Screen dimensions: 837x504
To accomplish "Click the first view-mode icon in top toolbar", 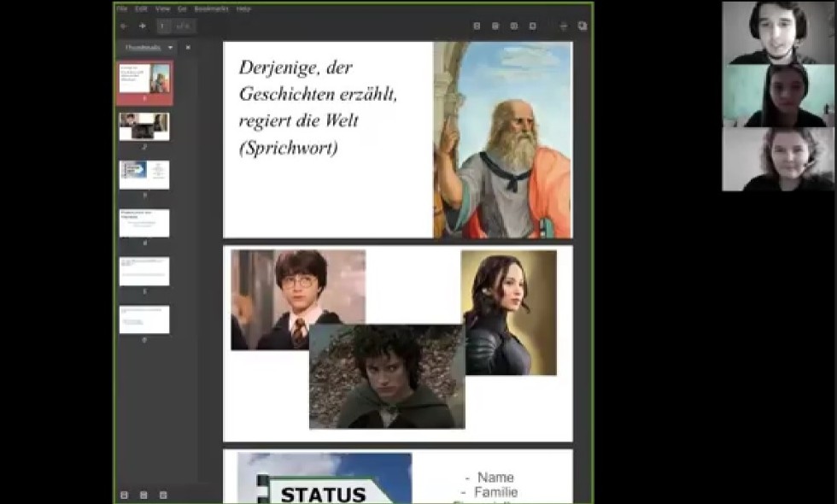I will [477, 26].
